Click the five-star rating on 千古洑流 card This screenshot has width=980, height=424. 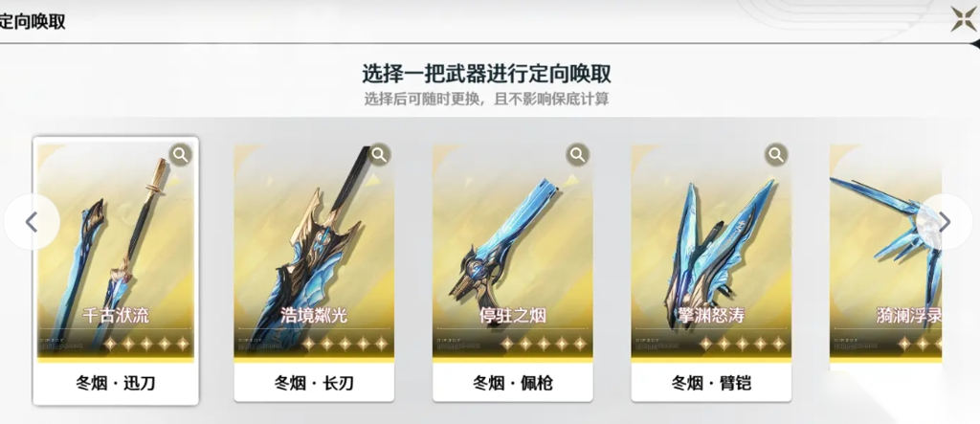pos(146,344)
